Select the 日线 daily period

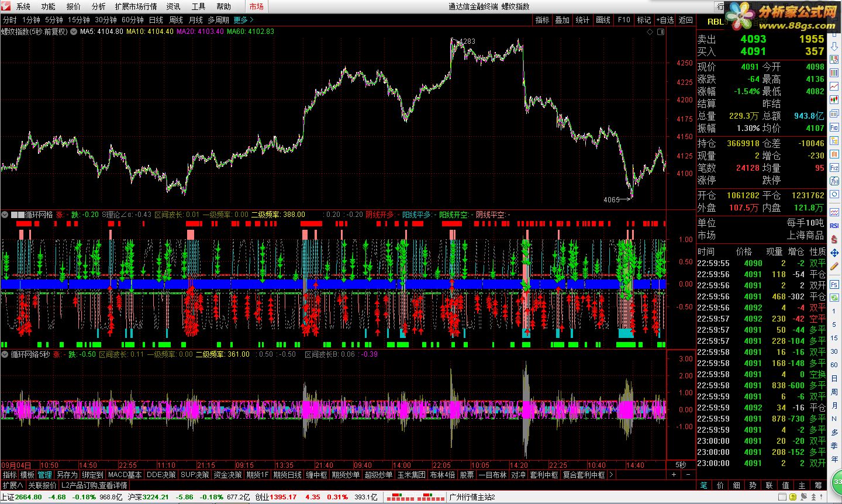pos(156,20)
